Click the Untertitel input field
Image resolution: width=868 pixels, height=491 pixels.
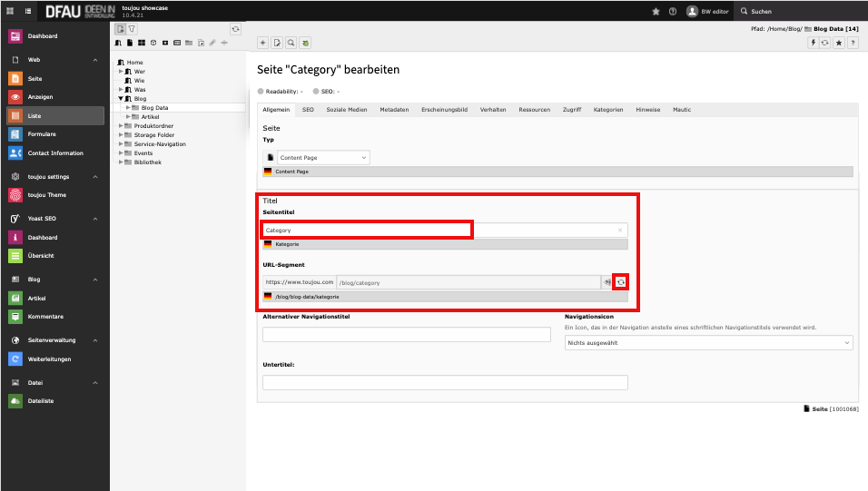[444, 382]
